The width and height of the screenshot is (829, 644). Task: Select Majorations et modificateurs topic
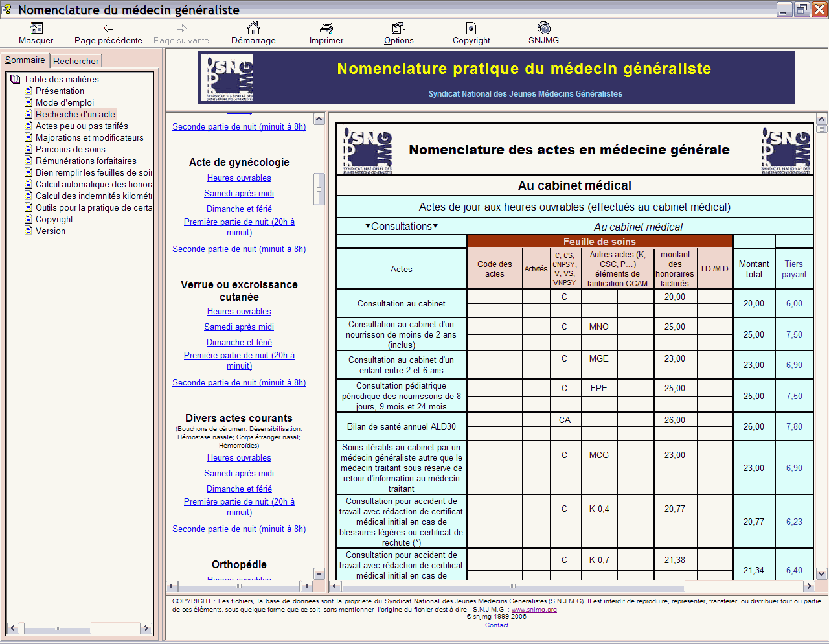(89, 137)
